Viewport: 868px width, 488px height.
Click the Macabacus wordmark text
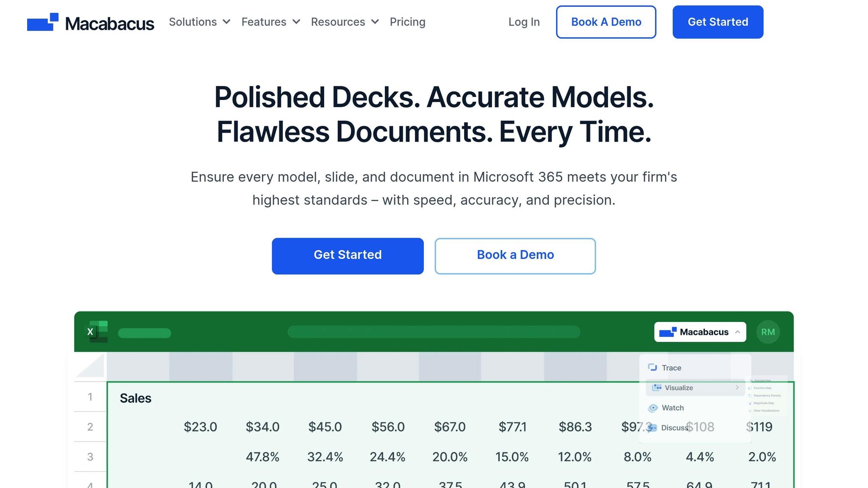[110, 24]
